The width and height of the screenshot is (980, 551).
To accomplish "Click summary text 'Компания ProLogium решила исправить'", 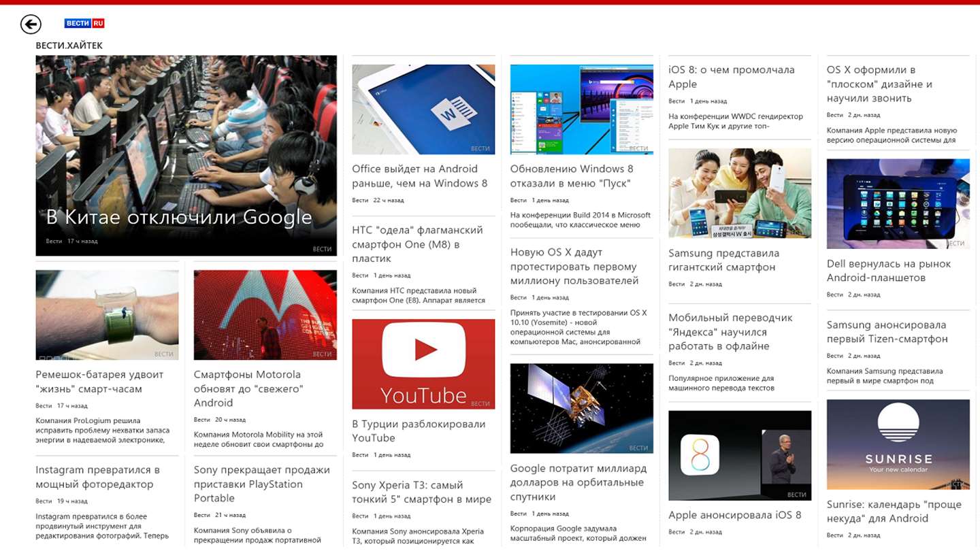I will tap(103, 431).
